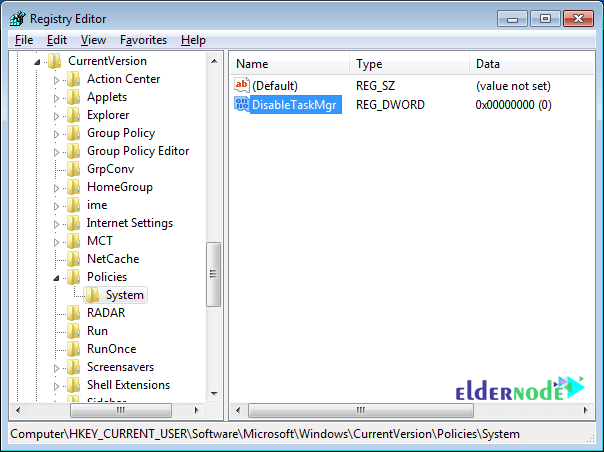Click the Internet Settings folder icon
604x452 pixels.
[73, 223]
